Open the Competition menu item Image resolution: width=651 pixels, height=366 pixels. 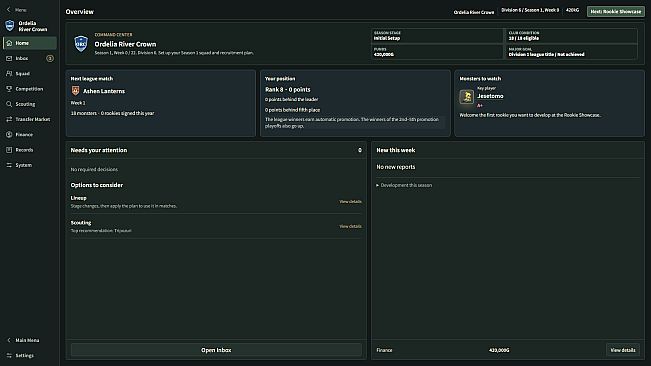tap(29, 89)
